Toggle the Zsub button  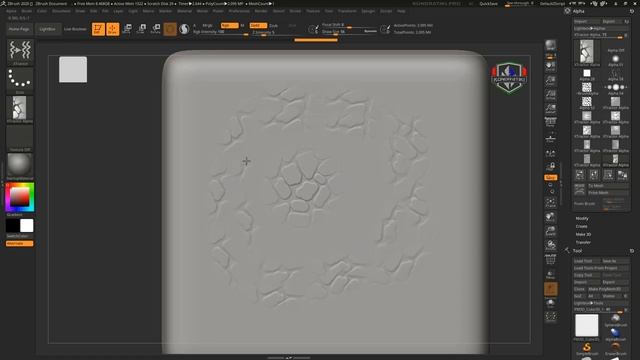pyautogui.click(x=274, y=25)
